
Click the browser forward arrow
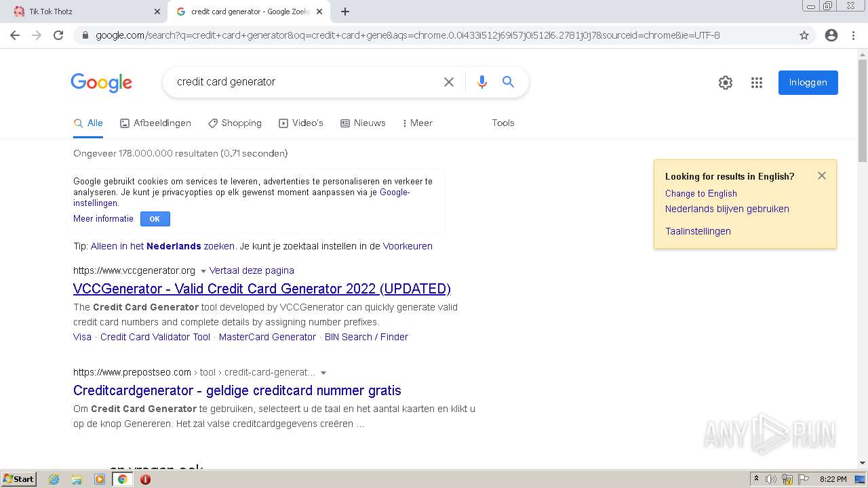(37, 35)
